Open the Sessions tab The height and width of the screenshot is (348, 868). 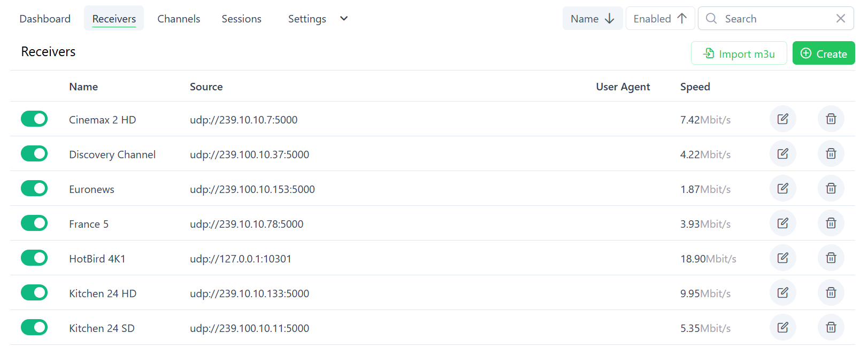tap(241, 19)
